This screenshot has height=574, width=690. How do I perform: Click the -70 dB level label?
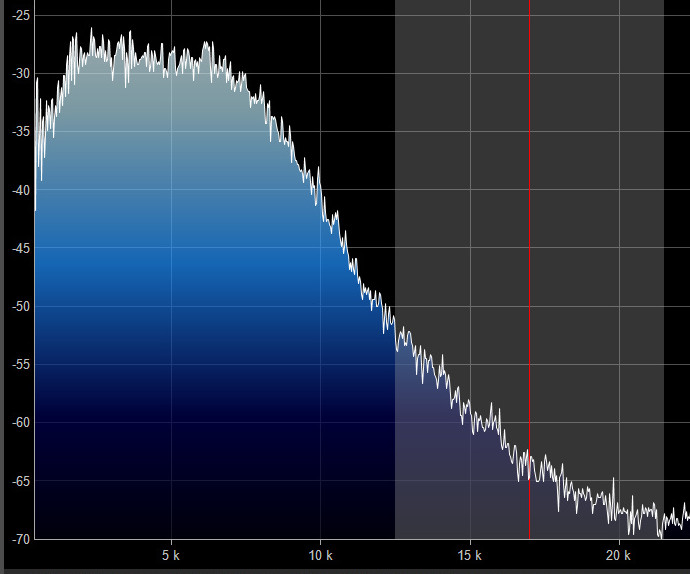coord(21,539)
